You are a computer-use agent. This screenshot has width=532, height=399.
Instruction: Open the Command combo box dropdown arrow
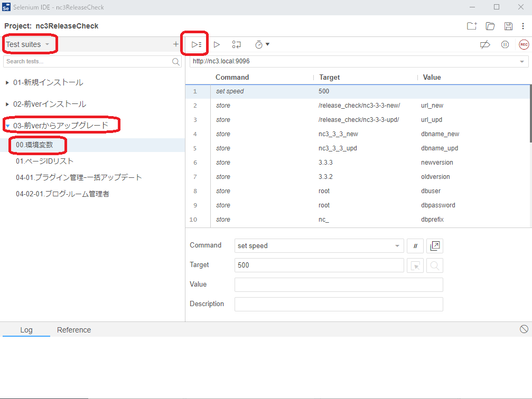click(x=397, y=246)
